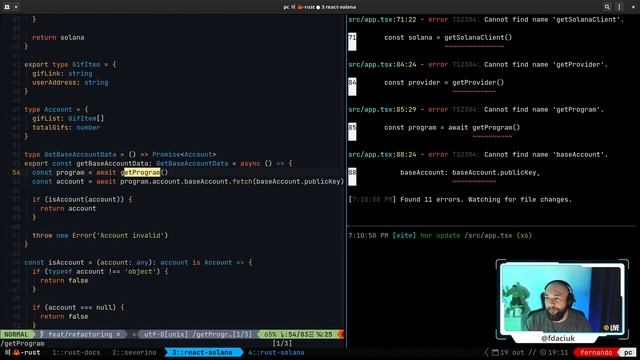This screenshot has width=640, height=360.
Task: Open the dropdown arrow beside new tab icon
Action: pos(16,7)
